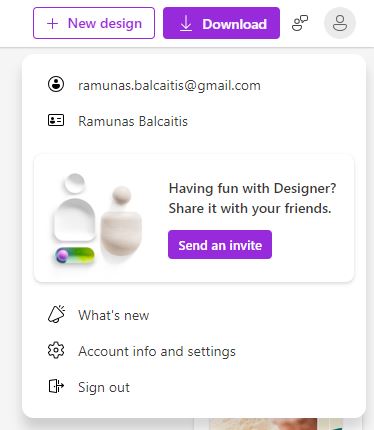
Task: Click the ramunas.balcaitis@gmail.com email text
Action: (169, 85)
